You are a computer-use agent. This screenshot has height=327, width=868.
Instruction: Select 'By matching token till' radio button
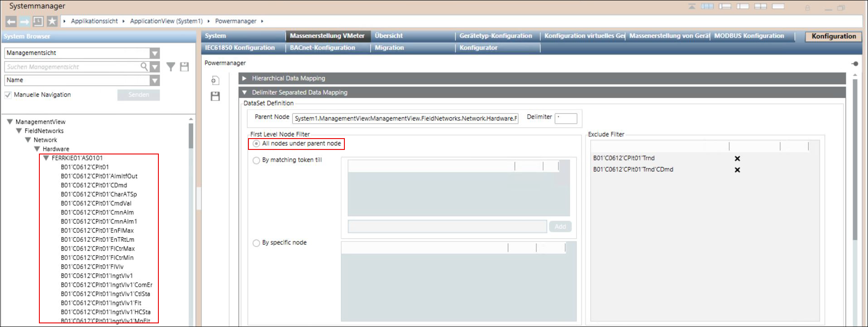[x=256, y=160]
